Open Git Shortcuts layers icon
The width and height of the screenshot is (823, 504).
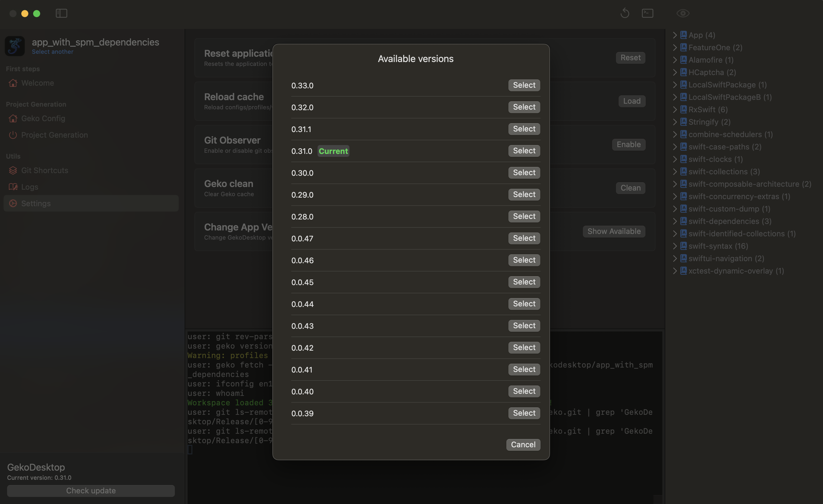(13, 170)
